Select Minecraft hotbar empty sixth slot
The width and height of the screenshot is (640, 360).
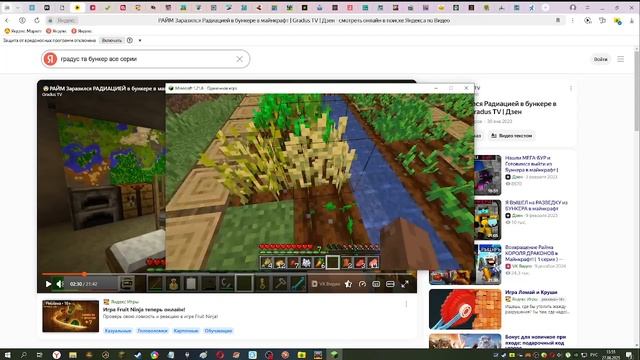(x=333, y=262)
